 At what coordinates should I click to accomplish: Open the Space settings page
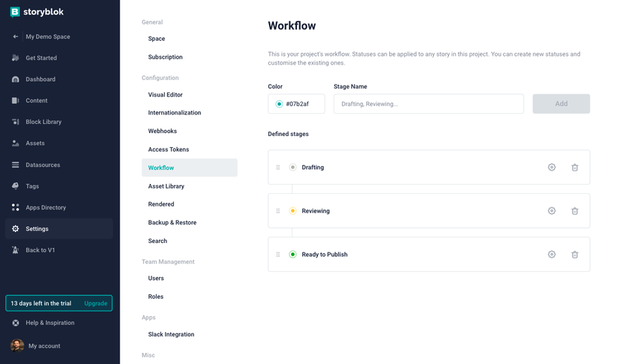pyautogui.click(x=157, y=39)
